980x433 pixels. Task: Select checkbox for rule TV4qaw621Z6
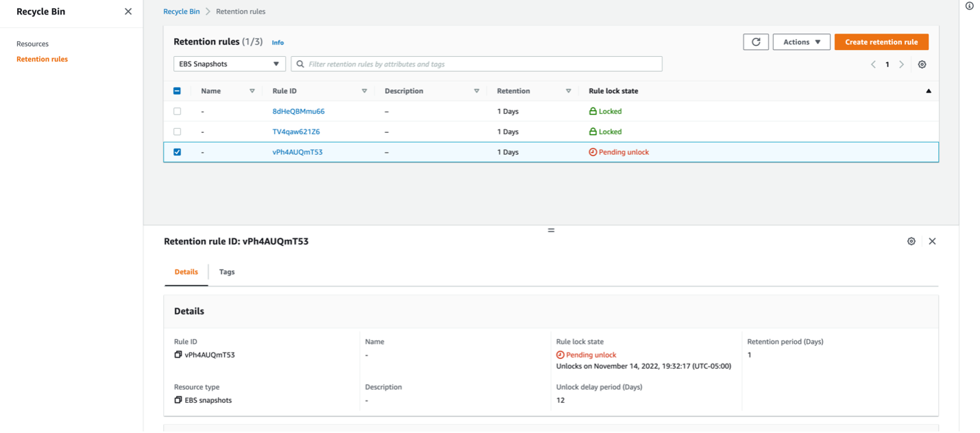click(177, 132)
